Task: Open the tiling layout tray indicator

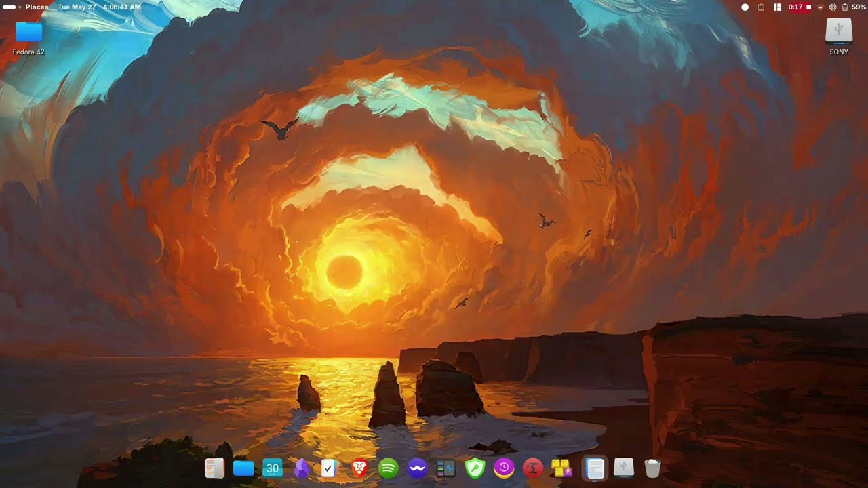Action: 777,7
